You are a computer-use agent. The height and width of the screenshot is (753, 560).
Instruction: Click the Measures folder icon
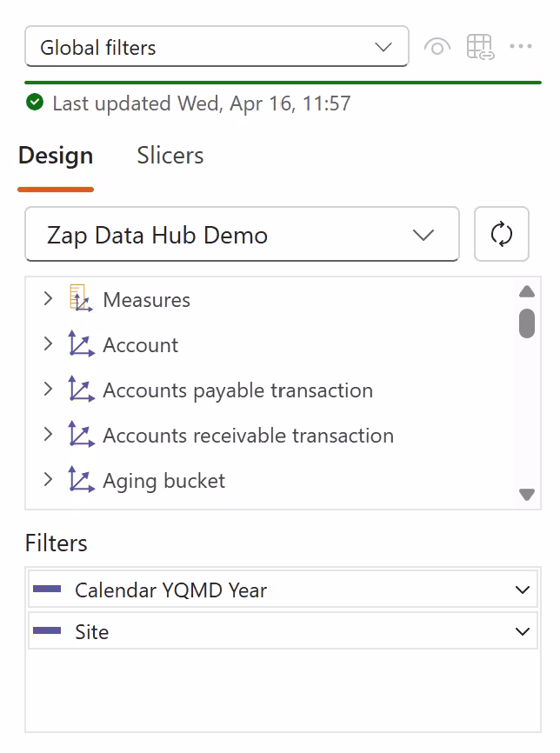[80, 299]
